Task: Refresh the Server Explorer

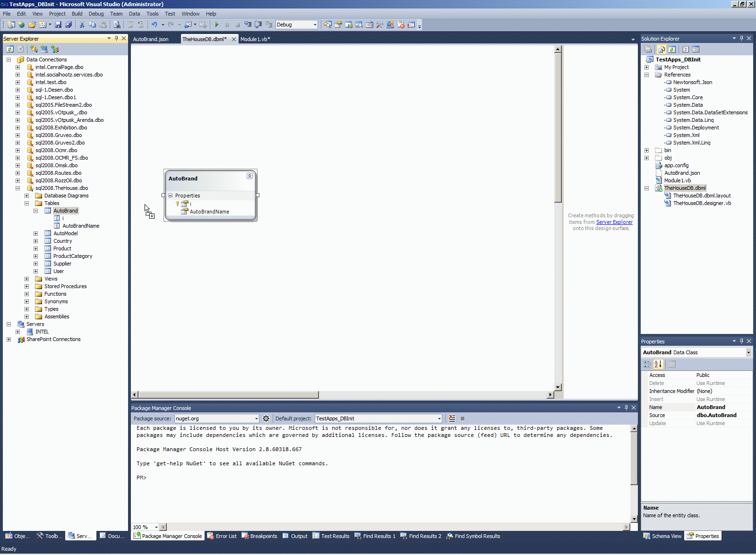Action: pos(10,49)
